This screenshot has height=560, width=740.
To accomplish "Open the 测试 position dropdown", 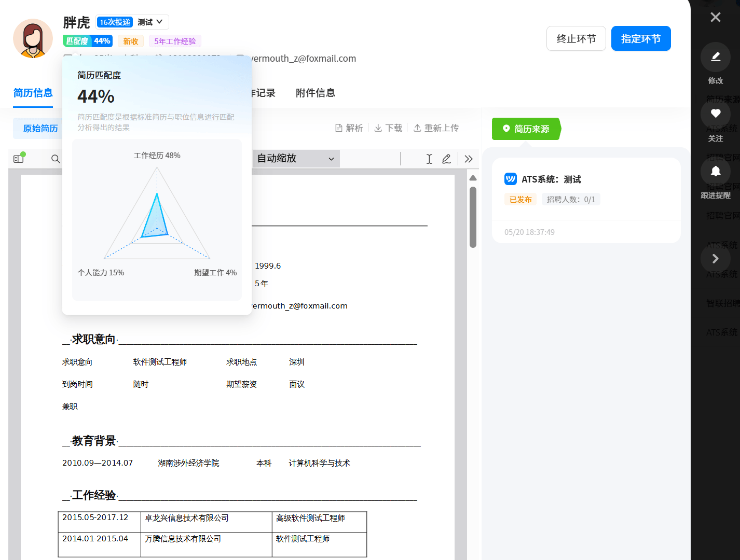I will click(x=150, y=22).
